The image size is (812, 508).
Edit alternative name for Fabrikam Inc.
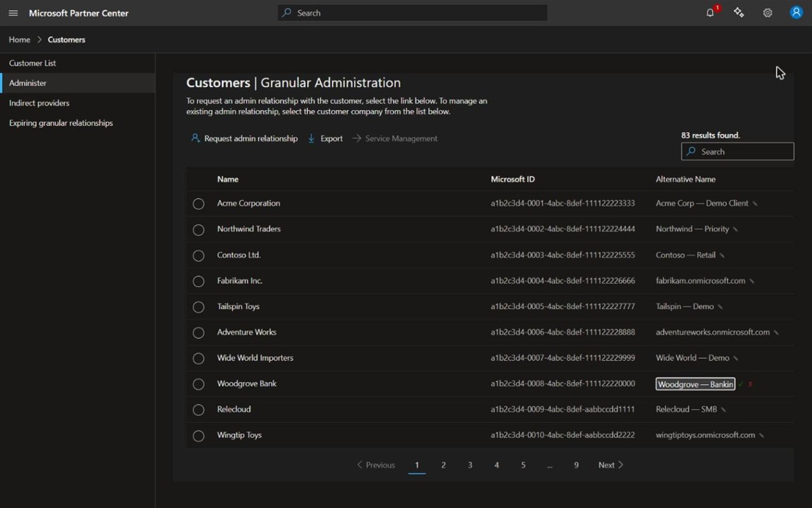(x=752, y=281)
